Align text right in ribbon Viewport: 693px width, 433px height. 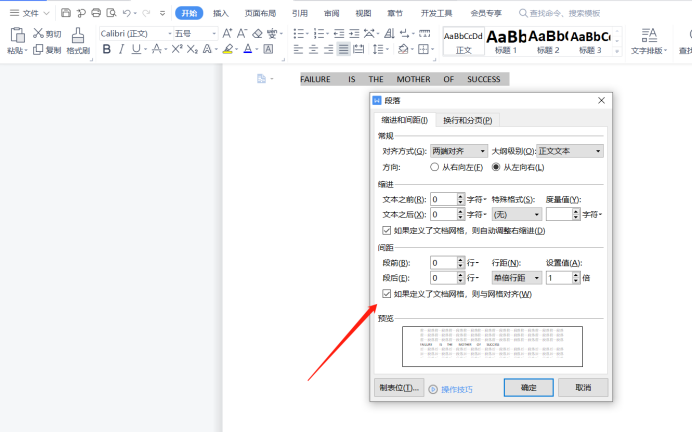coord(328,49)
